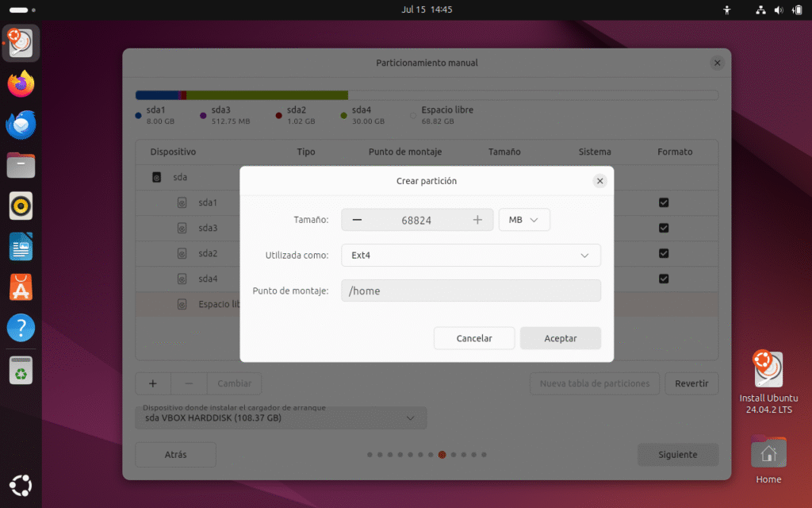
Task: Open the bootloader device dropdown
Action: click(281, 418)
